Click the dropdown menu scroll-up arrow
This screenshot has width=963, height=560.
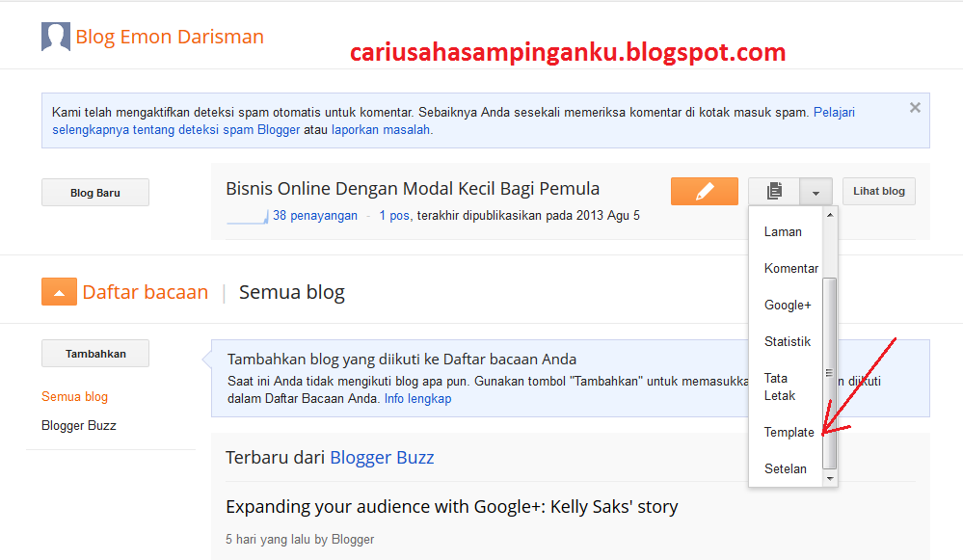(830, 215)
